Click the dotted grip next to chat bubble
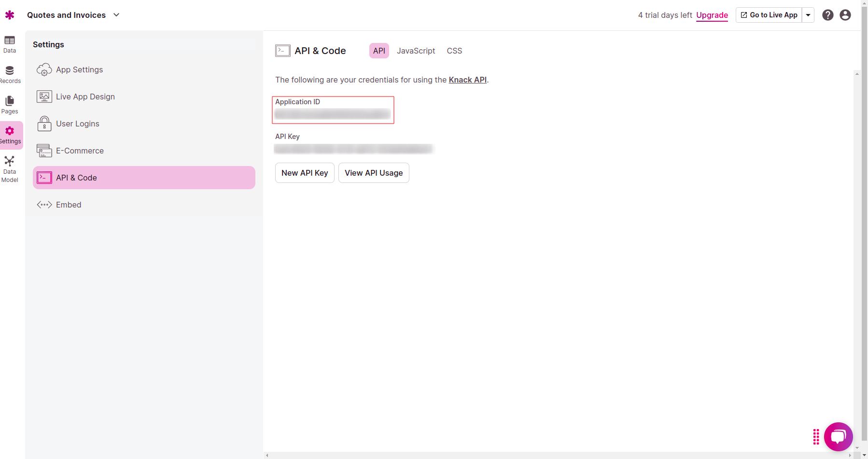 click(816, 437)
